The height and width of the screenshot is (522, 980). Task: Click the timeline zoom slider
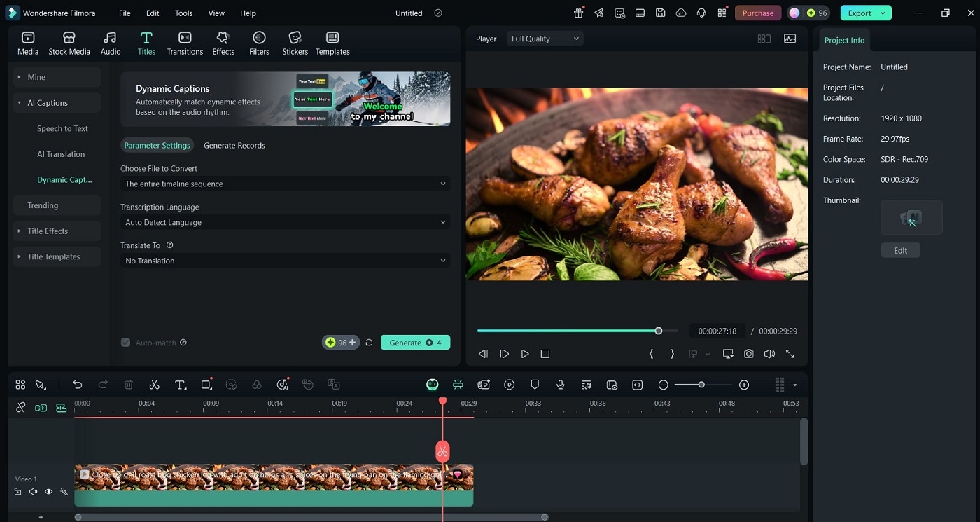click(x=703, y=385)
